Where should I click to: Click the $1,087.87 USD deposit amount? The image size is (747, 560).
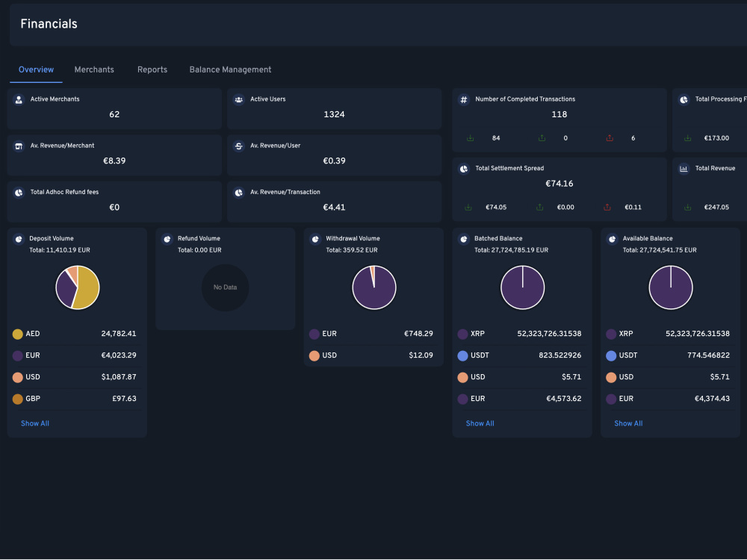tap(119, 377)
